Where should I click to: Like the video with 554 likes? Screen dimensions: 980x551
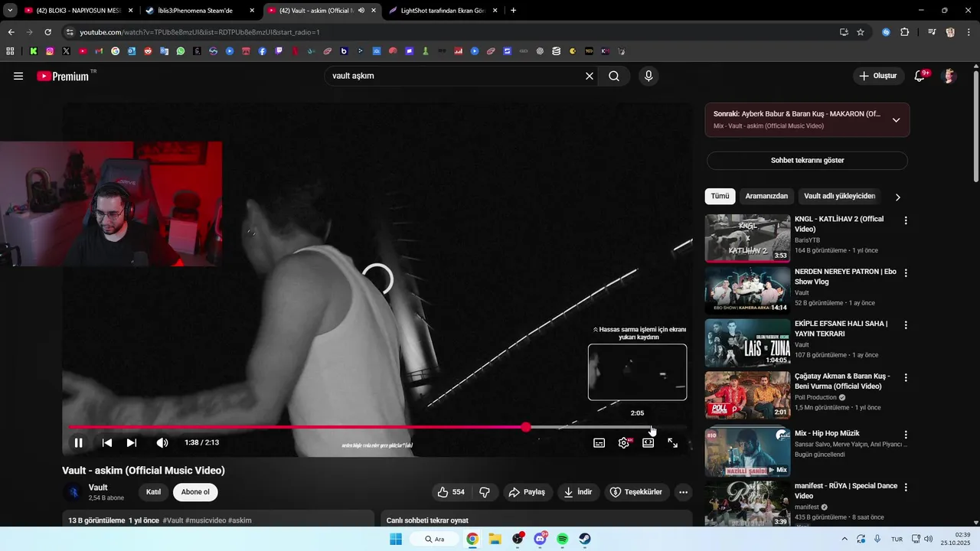452,492
